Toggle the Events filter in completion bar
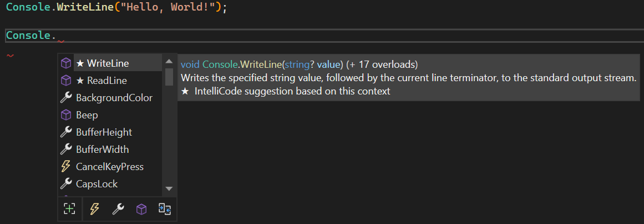The width and height of the screenshot is (644, 224). [94, 209]
